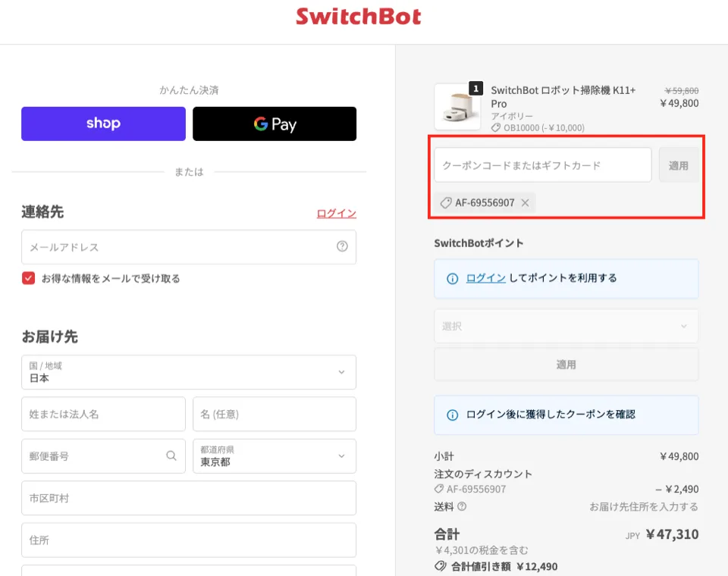The height and width of the screenshot is (576, 728).
Task: Open the 都道府県 dropdown showing 東京都
Action: coord(275,456)
